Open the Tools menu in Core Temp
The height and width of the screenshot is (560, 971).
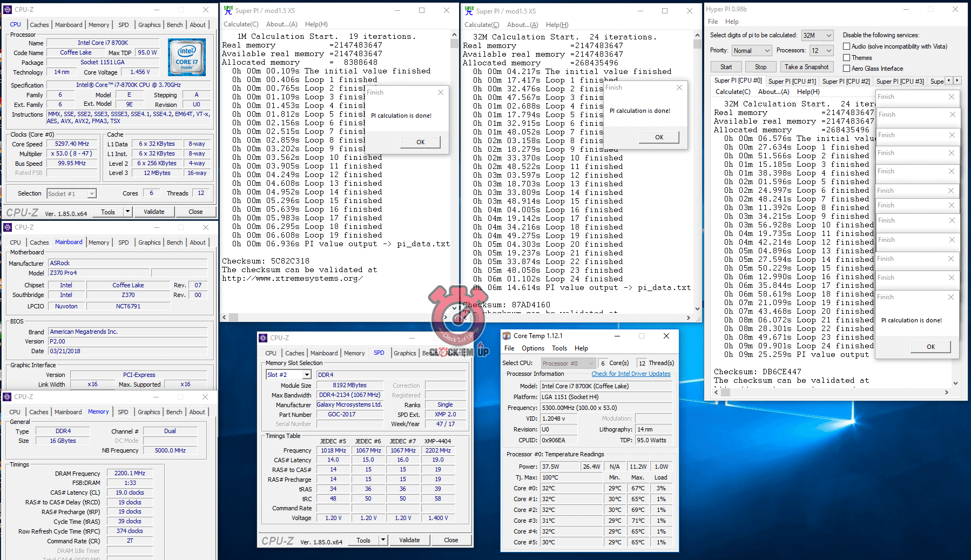(x=559, y=348)
